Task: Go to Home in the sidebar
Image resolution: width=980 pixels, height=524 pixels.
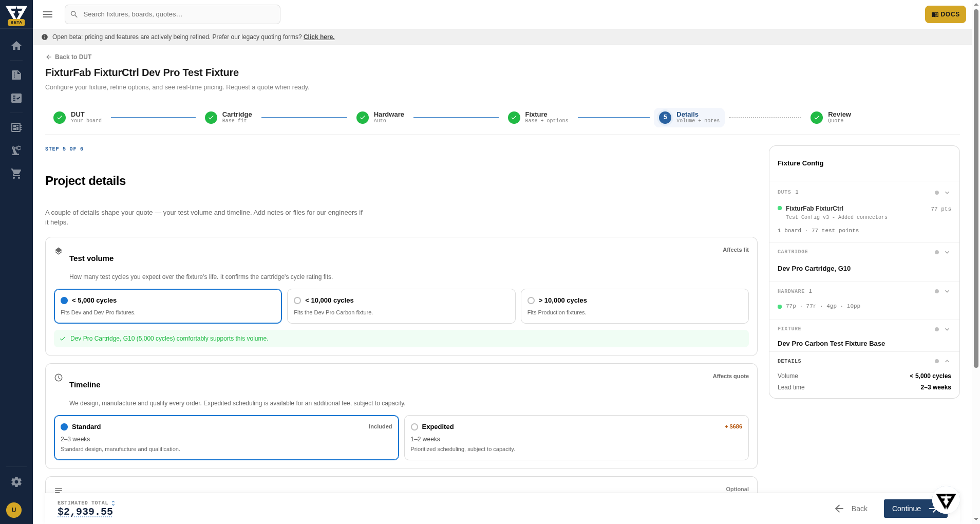Action: (x=16, y=46)
